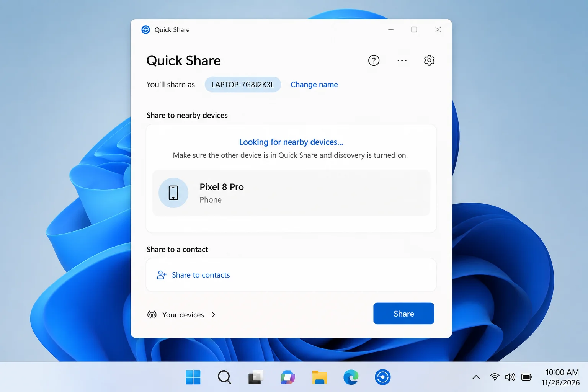
Task: Open File Explorer from the taskbar
Action: [319, 377]
